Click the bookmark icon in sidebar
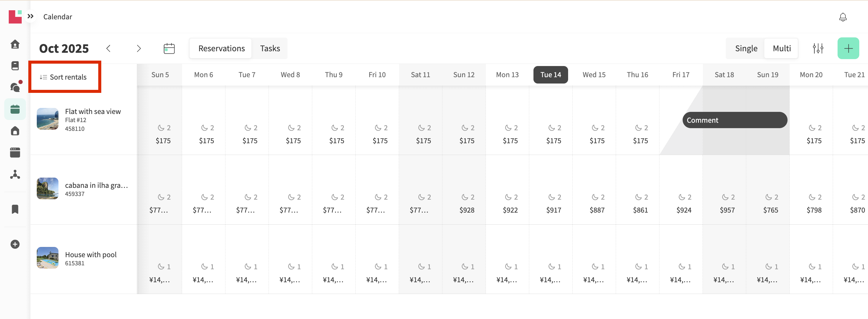This screenshot has height=319, width=868. tap(15, 210)
